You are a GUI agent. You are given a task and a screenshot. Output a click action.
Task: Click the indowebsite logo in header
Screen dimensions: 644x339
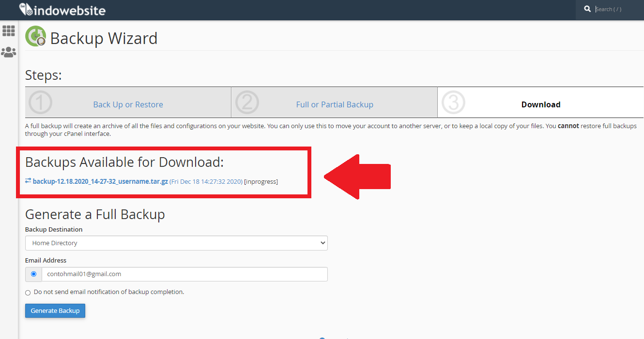[x=62, y=10]
